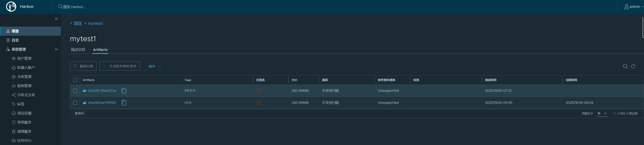Image resolution: width=644 pixels, height=145 pixels.
Task: Check the box for sha256:ba76590f
Action: pyautogui.click(x=75, y=103)
